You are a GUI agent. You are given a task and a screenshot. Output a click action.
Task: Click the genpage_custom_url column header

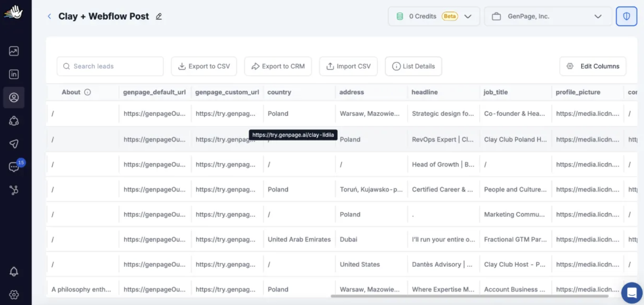(227, 92)
